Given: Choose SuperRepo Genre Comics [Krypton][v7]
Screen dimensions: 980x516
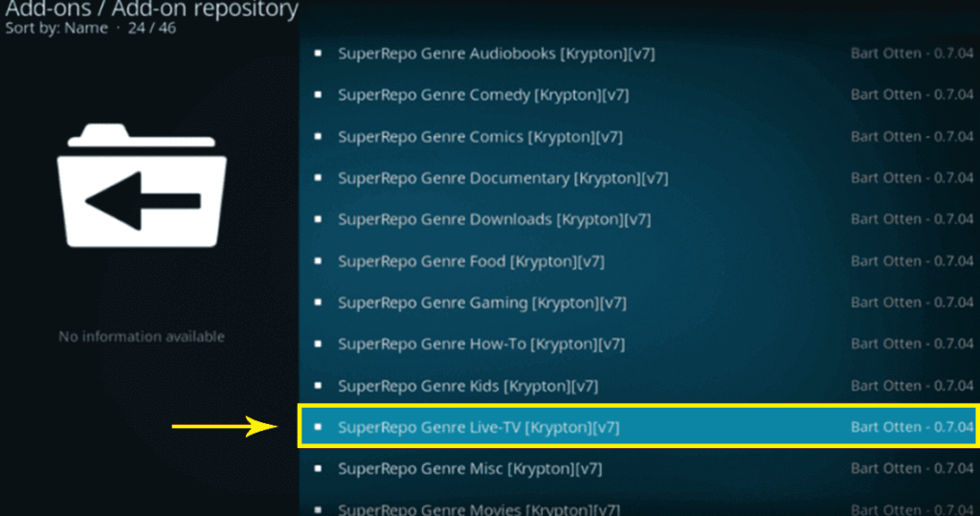Looking at the screenshot, I should point(639,136).
